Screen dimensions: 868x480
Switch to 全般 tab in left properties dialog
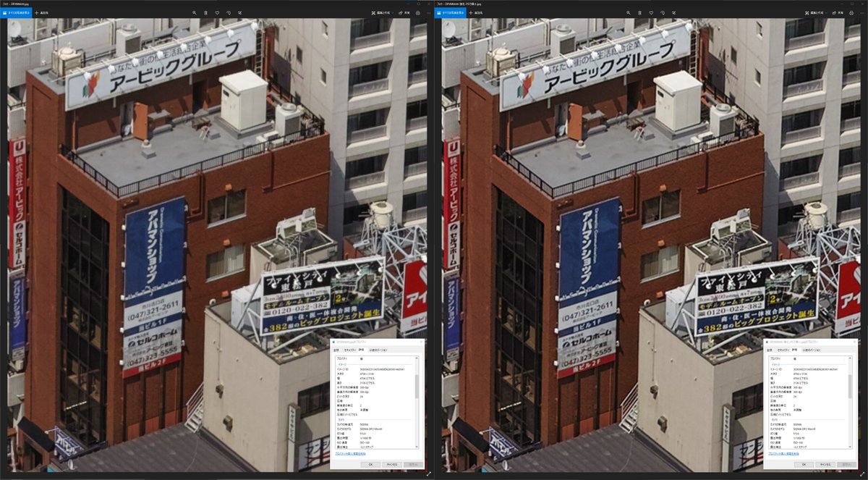click(x=336, y=349)
